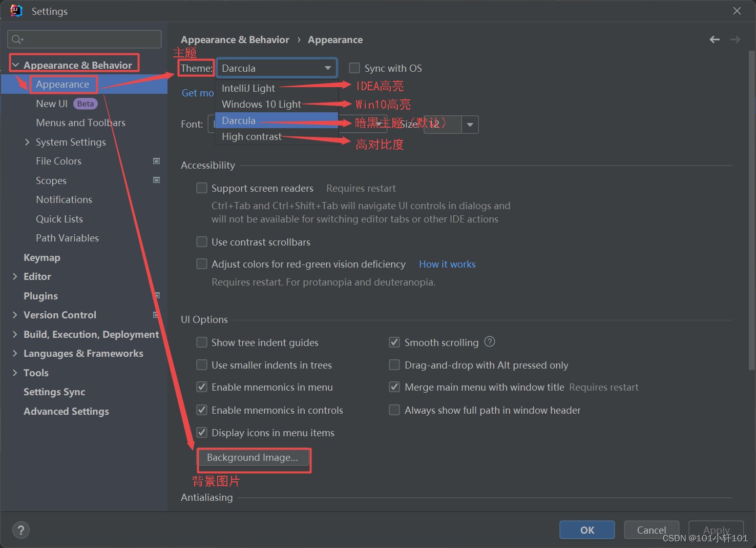Open the font Size dropdown arrow
Viewport: 756px width, 548px height.
point(470,125)
